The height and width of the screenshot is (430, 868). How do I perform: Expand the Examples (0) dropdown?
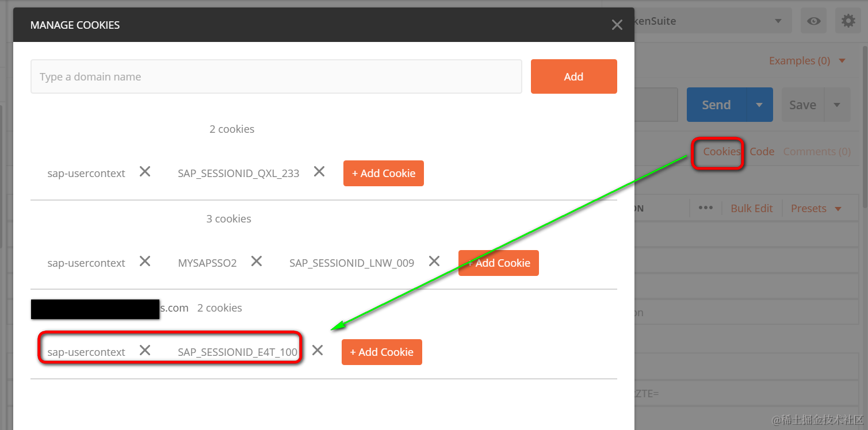coord(807,61)
